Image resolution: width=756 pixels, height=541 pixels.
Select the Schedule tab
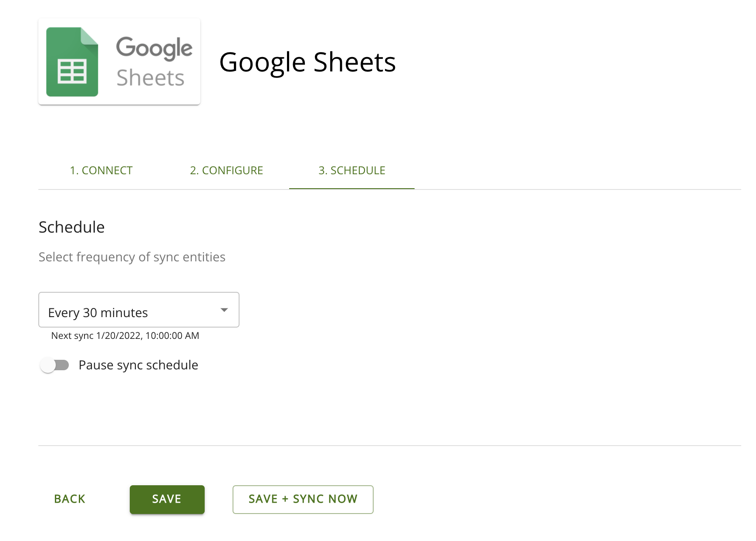point(352,170)
